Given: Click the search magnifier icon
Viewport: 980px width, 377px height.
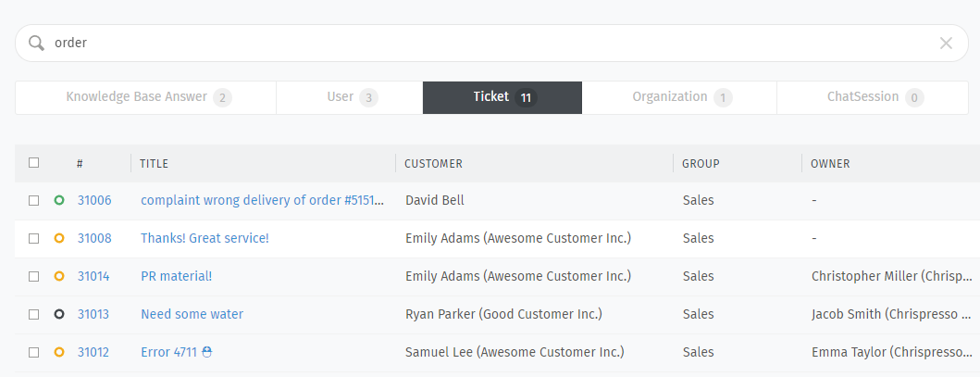Looking at the screenshot, I should point(36,43).
